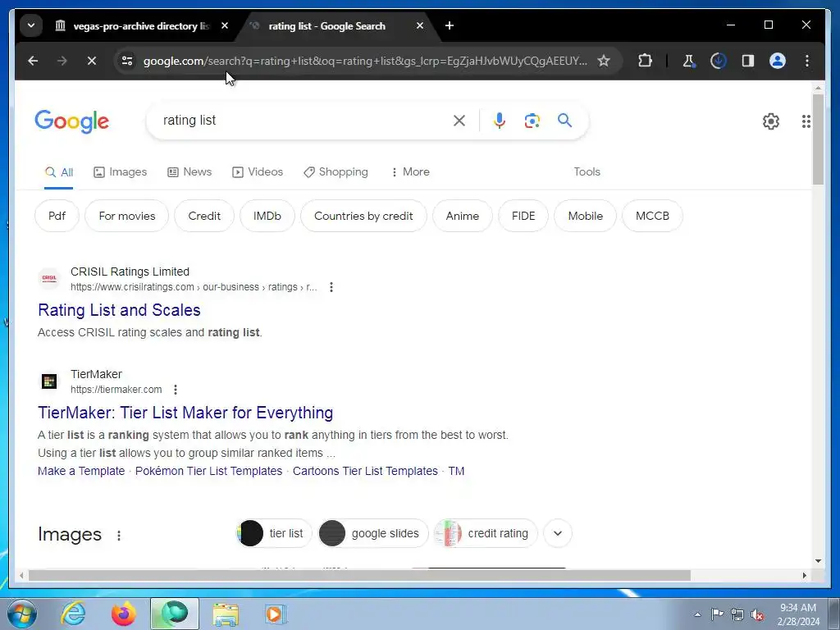Open TierMaker result more options dots

click(x=176, y=390)
